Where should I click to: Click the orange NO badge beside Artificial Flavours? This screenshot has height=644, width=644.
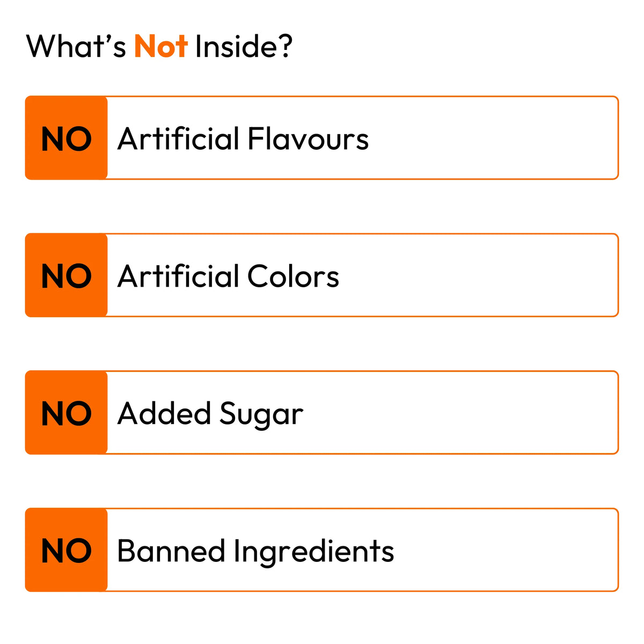(x=66, y=138)
